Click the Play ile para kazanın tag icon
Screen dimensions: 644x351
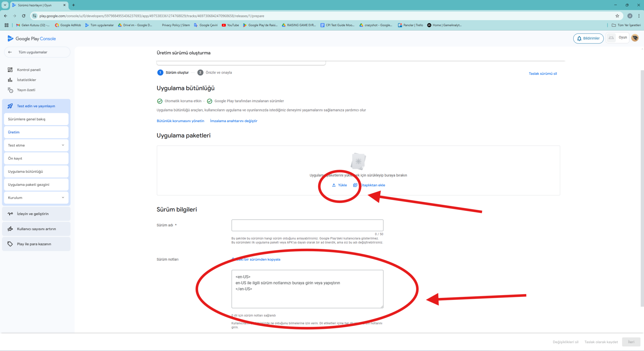10,244
